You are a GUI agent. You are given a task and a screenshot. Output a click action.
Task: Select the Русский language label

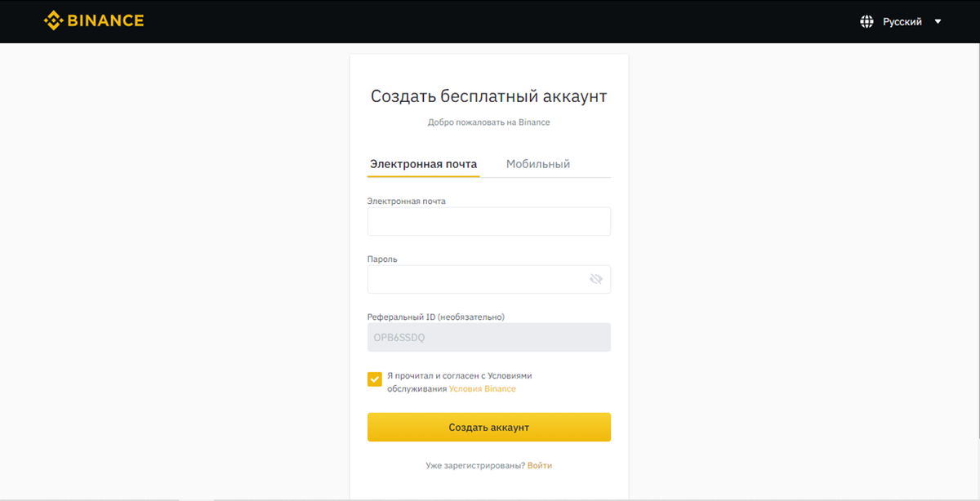click(902, 22)
